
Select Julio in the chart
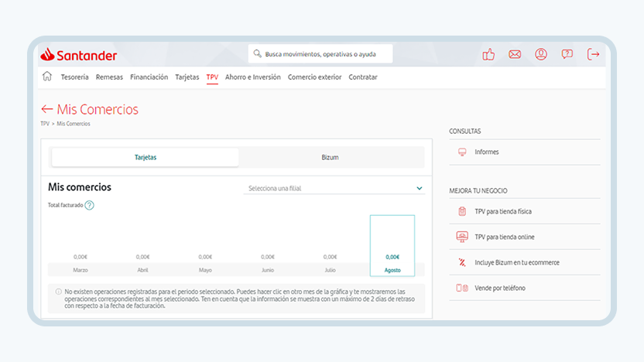point(331,270)
